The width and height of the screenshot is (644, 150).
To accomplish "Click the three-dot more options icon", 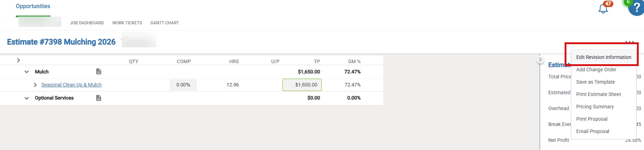I will pos(630,42).
